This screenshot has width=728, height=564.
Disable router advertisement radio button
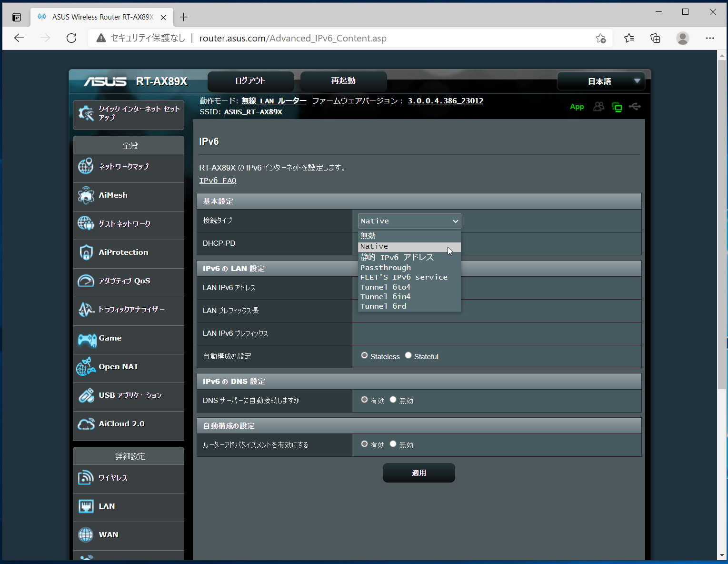click(x=393, y=444)
